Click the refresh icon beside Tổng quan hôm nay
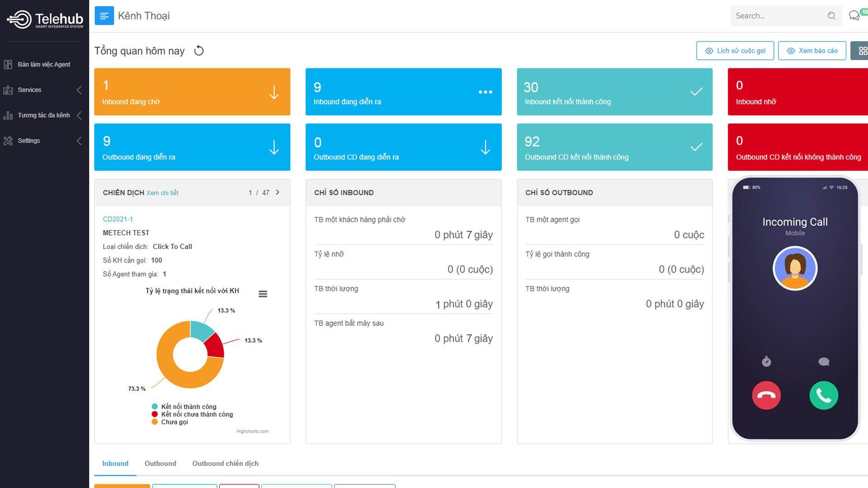The height and width of the screenshot is (488, 868). tap(199, 51)
